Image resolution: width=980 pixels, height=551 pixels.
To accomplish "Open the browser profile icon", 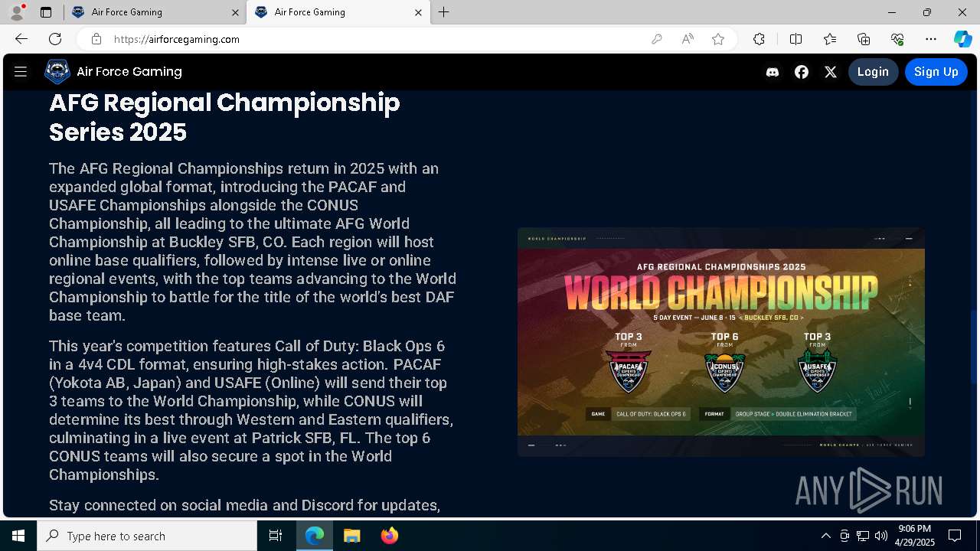I will point(17,12).
